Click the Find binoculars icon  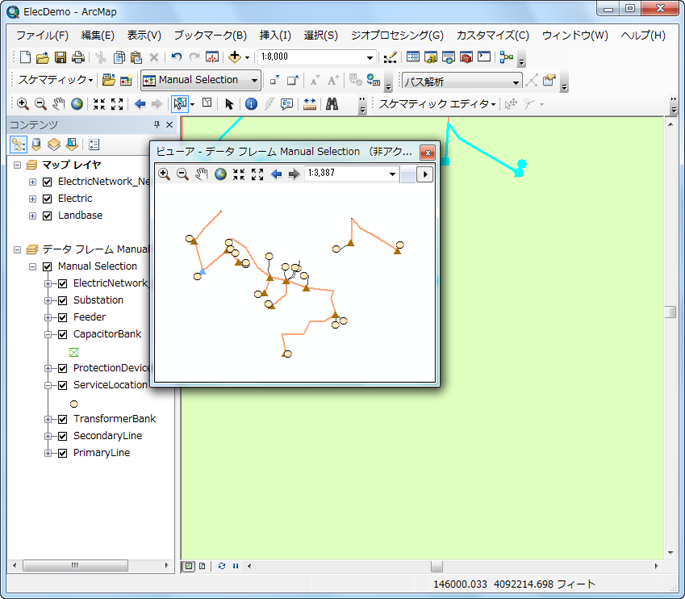point(332,103)
